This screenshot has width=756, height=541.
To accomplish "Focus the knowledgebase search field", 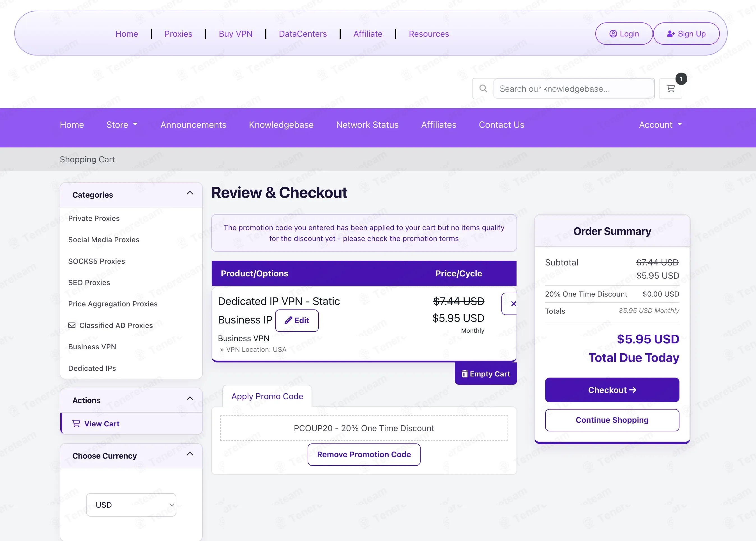I will click(573, 89).
